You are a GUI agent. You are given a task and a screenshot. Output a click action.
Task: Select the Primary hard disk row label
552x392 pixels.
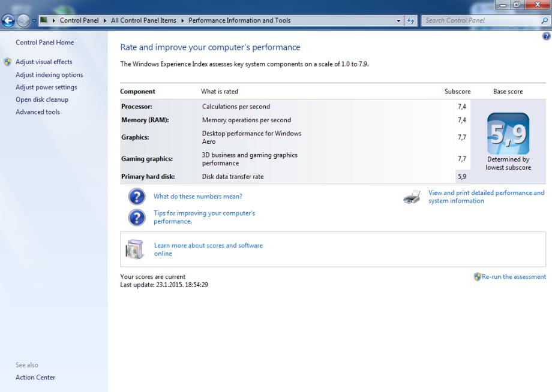pyautogui.click(x=148, y=176)
